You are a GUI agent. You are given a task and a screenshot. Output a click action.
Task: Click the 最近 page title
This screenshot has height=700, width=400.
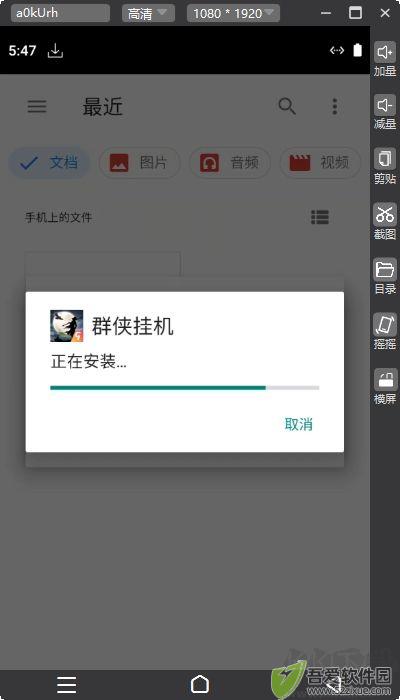coord(103,107)
